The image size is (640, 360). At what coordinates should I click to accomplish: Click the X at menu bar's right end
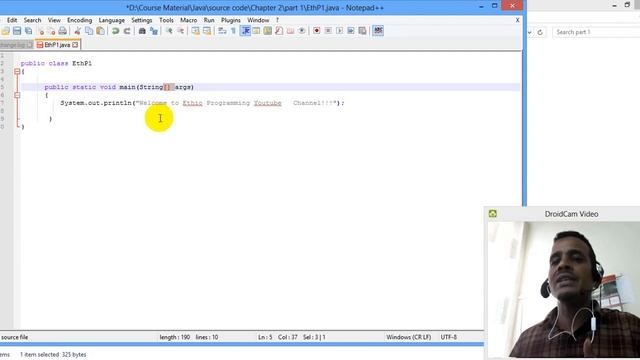(518, 20)
